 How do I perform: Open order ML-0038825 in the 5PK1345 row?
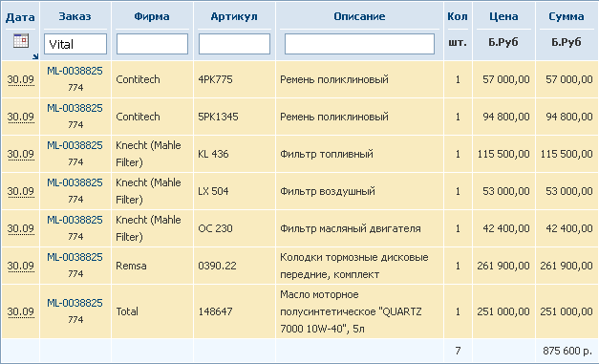(75, 108)
